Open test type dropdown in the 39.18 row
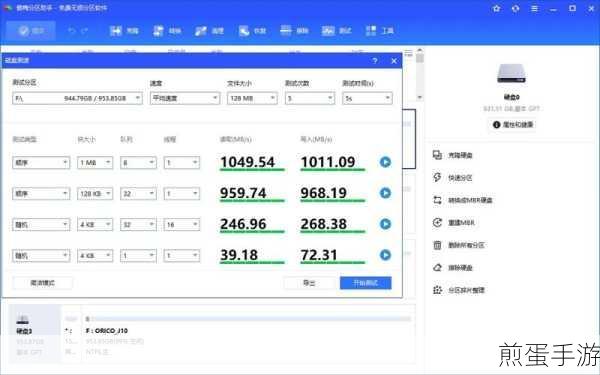The image size is (600, 375). (x=41, y=256)
